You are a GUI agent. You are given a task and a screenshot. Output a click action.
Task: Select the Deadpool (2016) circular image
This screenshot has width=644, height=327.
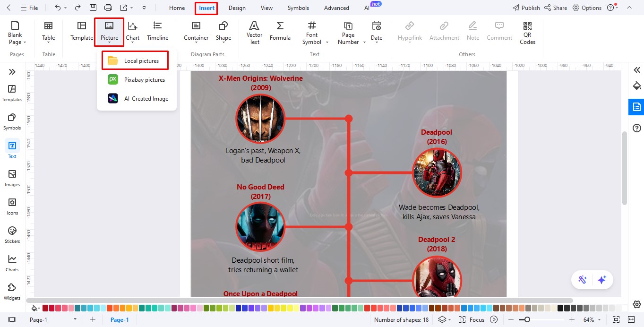point(437,172)
